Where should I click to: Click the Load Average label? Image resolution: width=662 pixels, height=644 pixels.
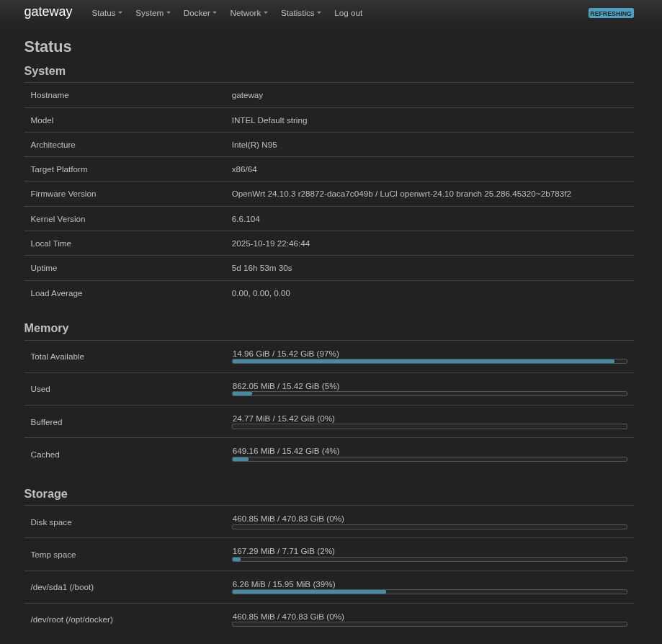(x=56, y=293)
